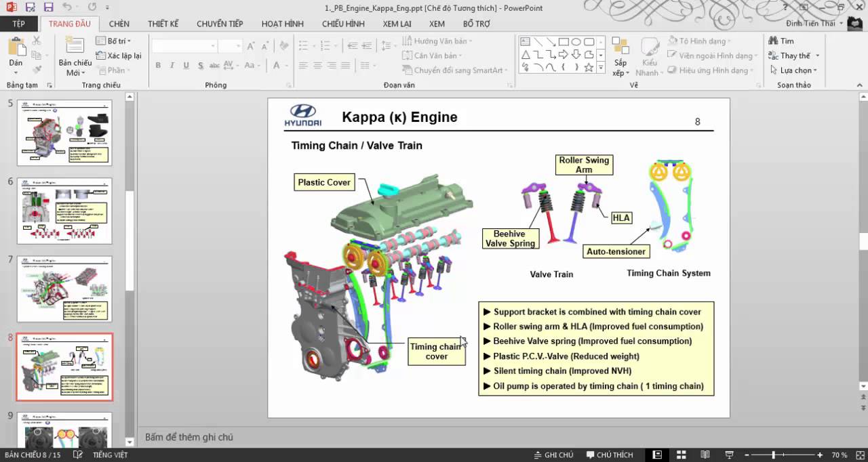Toggle Italic formatting
The image size is (868, 462).
pyautogui.click(x=172, y=66)
